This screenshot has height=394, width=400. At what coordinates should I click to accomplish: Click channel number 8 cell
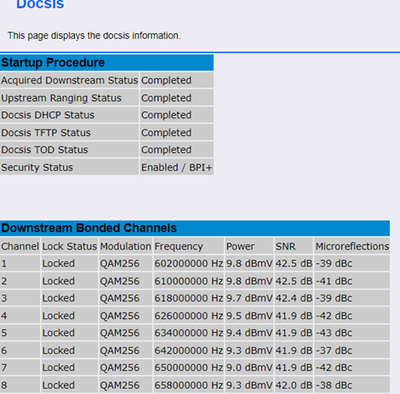20,385
